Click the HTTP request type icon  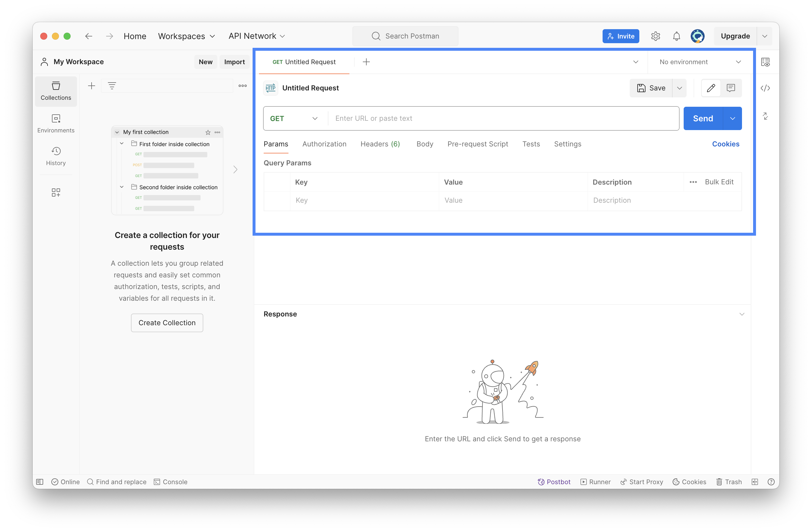(x=271, y=88)
